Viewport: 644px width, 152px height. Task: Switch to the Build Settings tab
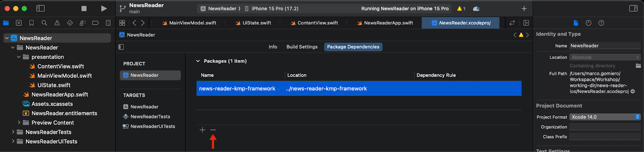tap(302, 47)
